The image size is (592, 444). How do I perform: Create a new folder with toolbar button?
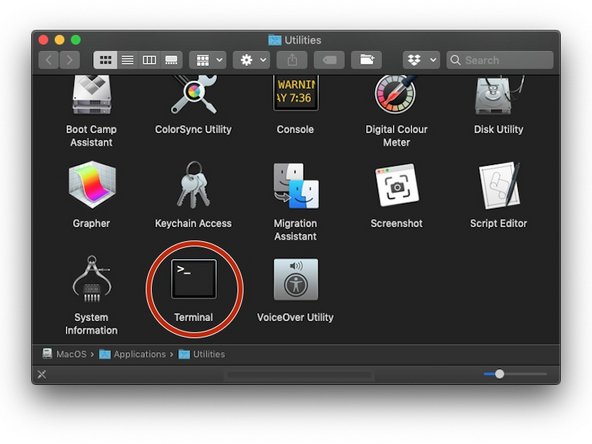click(x=366, y=60)
